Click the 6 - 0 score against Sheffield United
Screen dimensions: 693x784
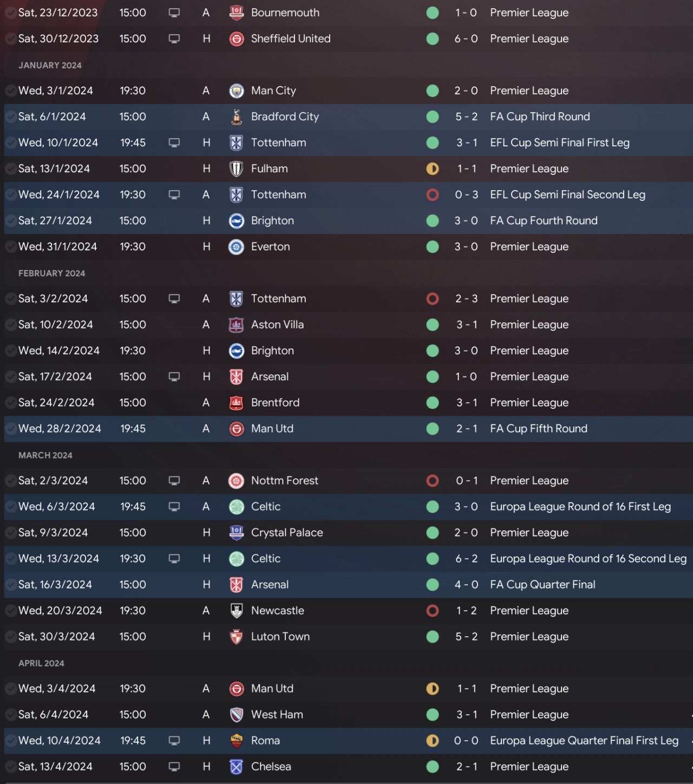click(x=466, y=38)
